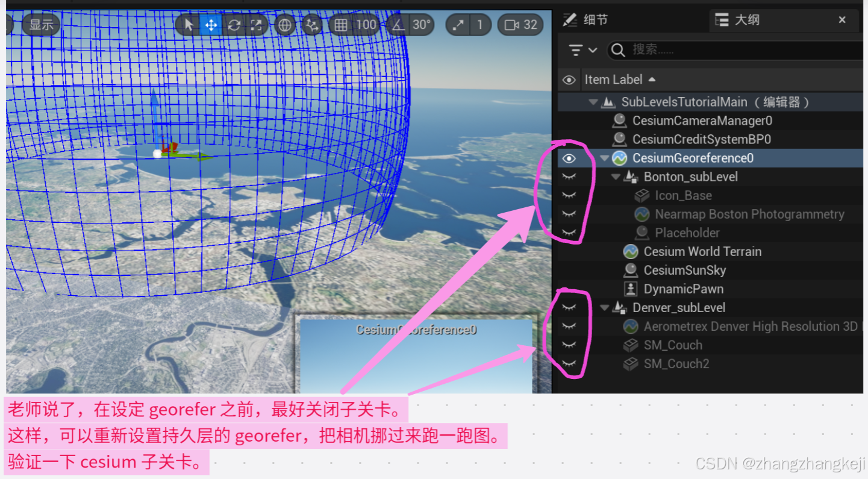Collapse the Denver_subLevel disclosure triangle
The width and height of the screenshot is (868, 479).
click(604, 307)
